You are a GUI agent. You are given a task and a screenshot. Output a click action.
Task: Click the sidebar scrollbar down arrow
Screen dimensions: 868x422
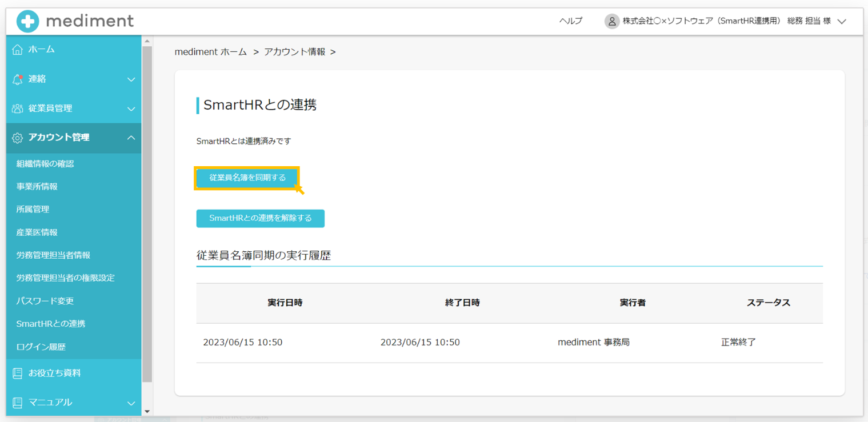(147, 411)
